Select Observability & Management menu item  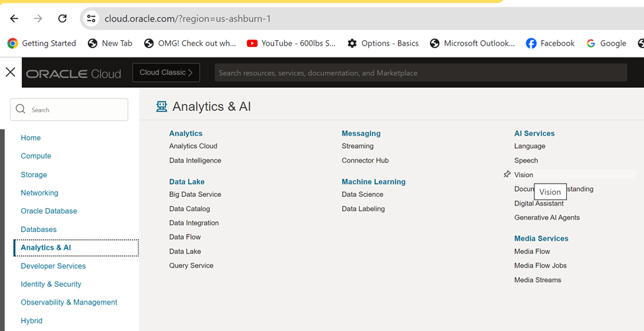tap(69, 302)
